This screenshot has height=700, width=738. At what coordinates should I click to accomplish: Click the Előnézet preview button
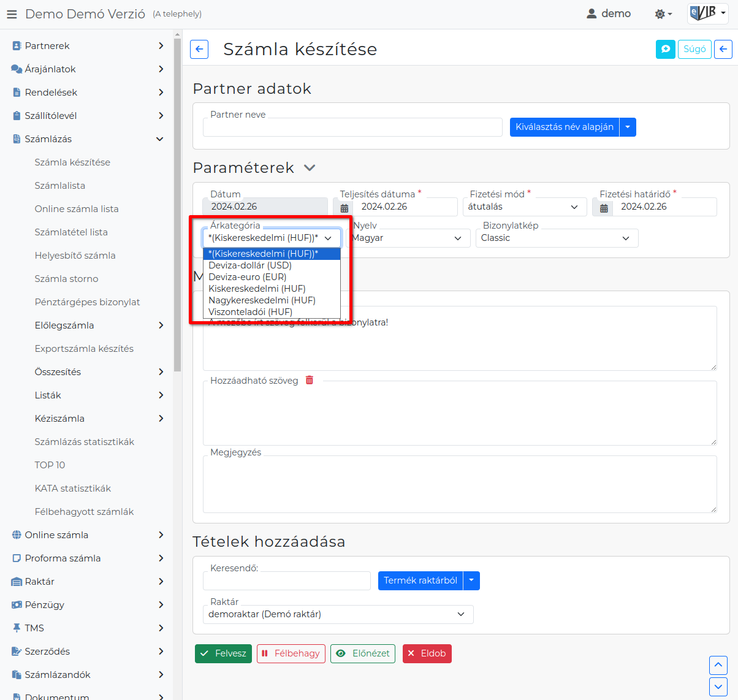click(x=363, y=653)
